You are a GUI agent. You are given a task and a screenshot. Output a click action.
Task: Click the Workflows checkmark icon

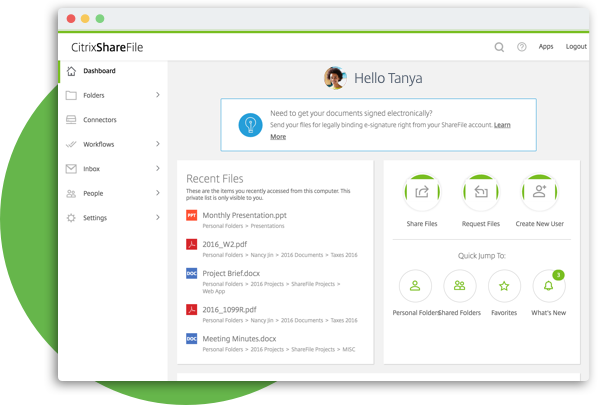pyautogui.click(x=71, y=144)
